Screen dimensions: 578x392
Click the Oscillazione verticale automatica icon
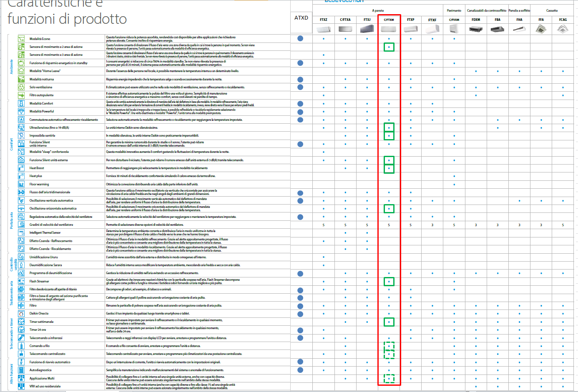(x=21, y=200)
